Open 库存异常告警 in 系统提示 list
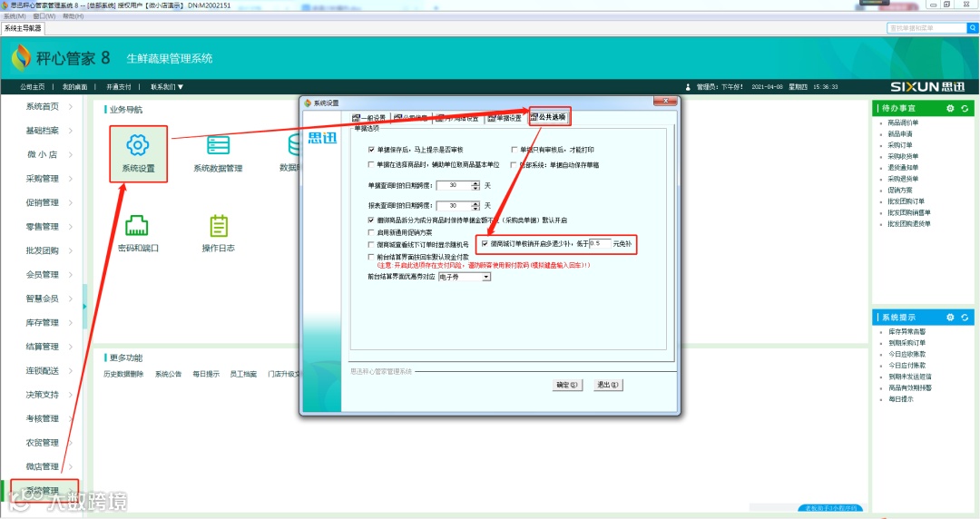 906,331
